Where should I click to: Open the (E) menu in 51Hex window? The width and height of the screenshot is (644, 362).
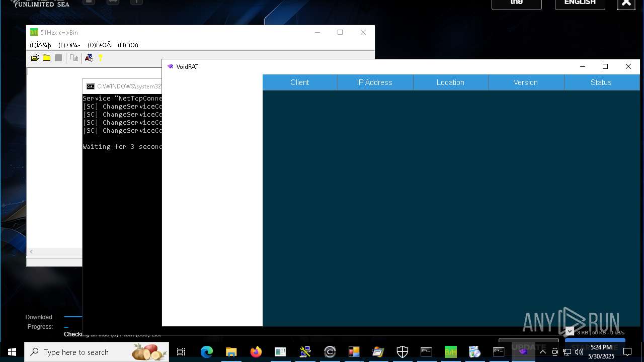point(69,45)
